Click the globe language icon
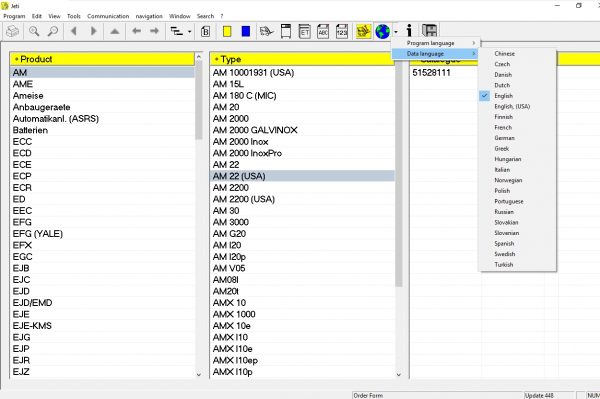Image resolution: width=600 pixels, height=399 pixels. 383,31
